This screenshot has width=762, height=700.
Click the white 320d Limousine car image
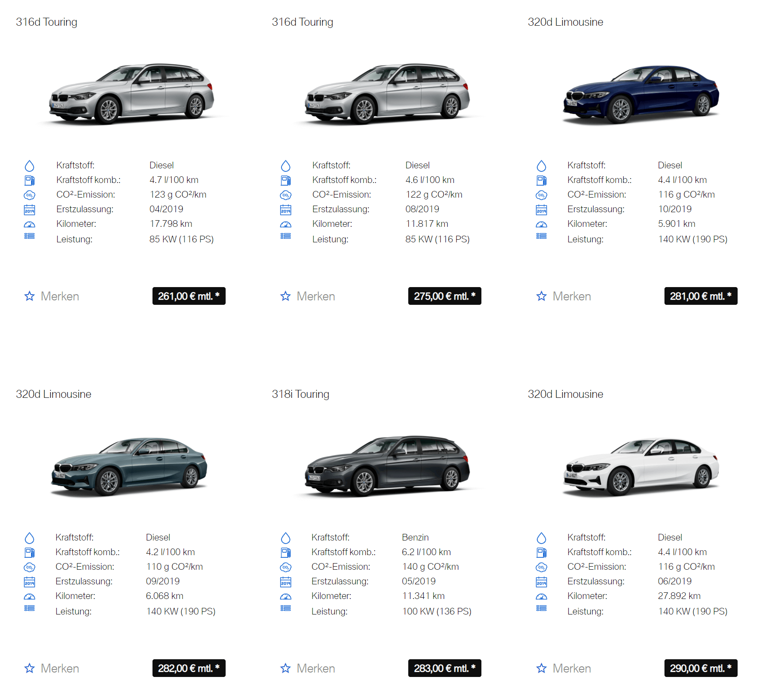click(x=641, y=467)
